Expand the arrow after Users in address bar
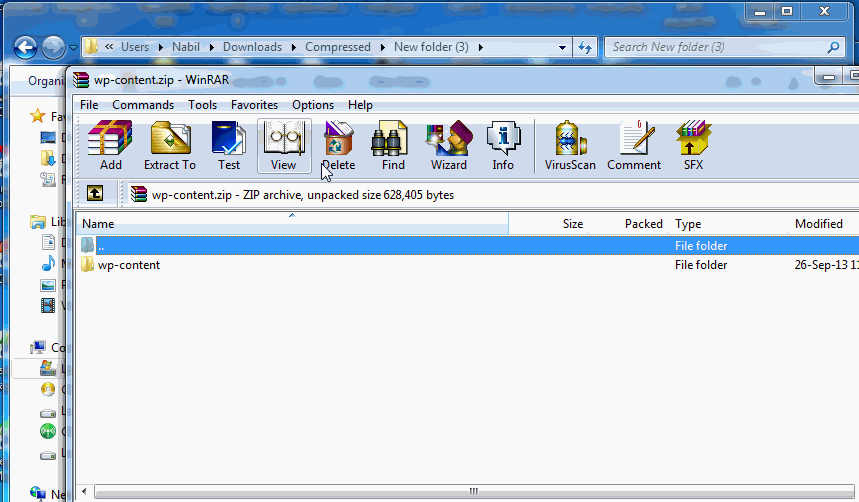Image resolution: width=859 pixels, height=502 pixels. click(161, 48)
